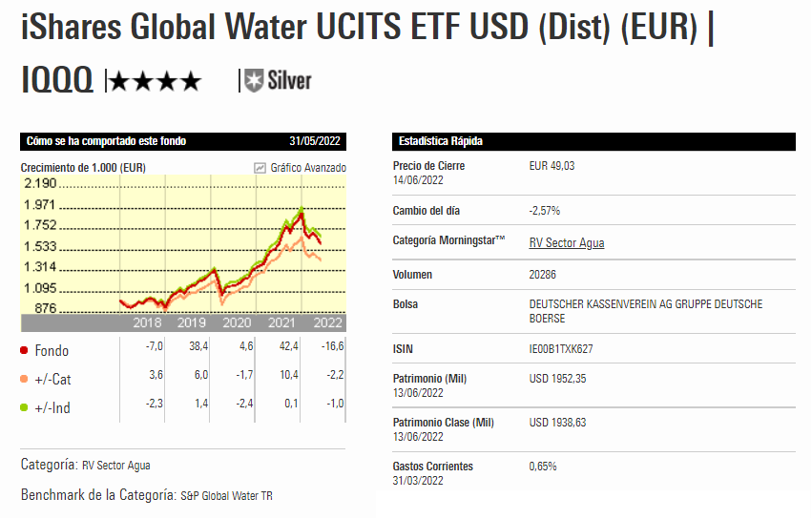812x519 pixels.
Task: Open the Gráfico Avanzado link
Action: [x=307, y=168]
